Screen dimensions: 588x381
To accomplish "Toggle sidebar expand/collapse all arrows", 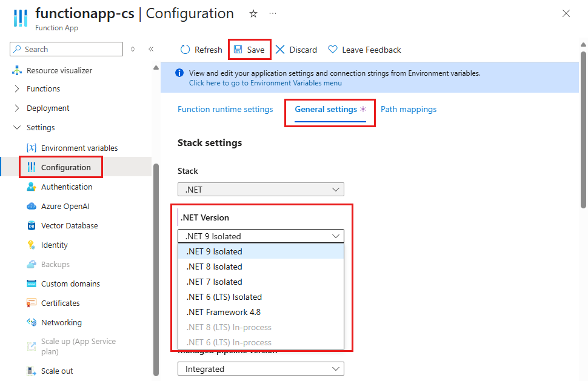I will [133, 49].
